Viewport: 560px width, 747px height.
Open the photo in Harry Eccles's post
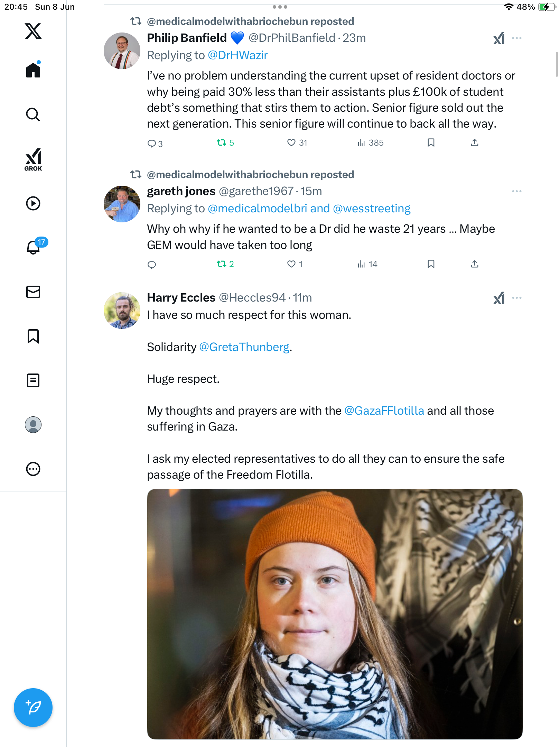click(335, 614)
